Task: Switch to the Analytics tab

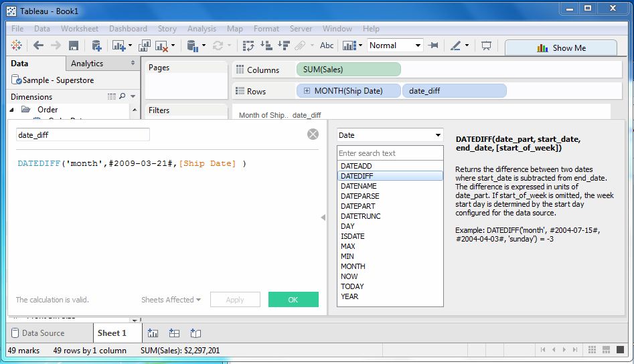Action: coord(87,64)
